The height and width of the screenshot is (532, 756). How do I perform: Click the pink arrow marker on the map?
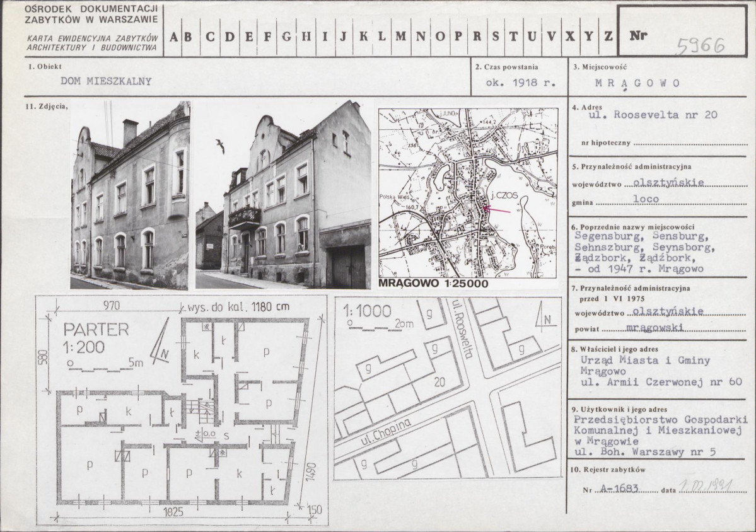coord(496,210)
